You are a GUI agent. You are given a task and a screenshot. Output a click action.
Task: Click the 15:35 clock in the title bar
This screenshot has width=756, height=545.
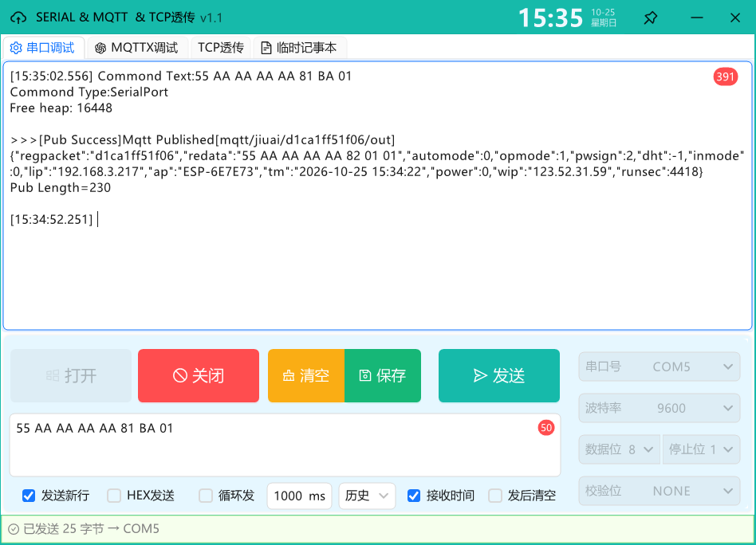point(550,18)
